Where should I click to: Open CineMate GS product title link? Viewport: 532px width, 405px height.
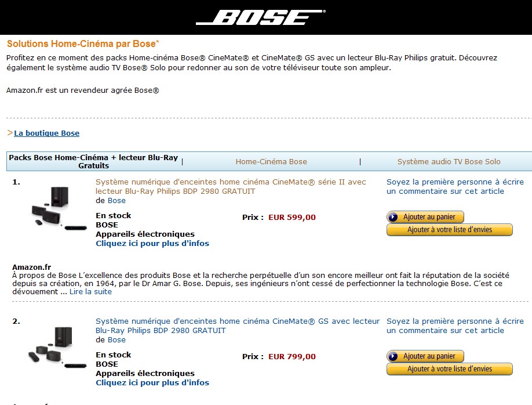click(x=238, y=326)
